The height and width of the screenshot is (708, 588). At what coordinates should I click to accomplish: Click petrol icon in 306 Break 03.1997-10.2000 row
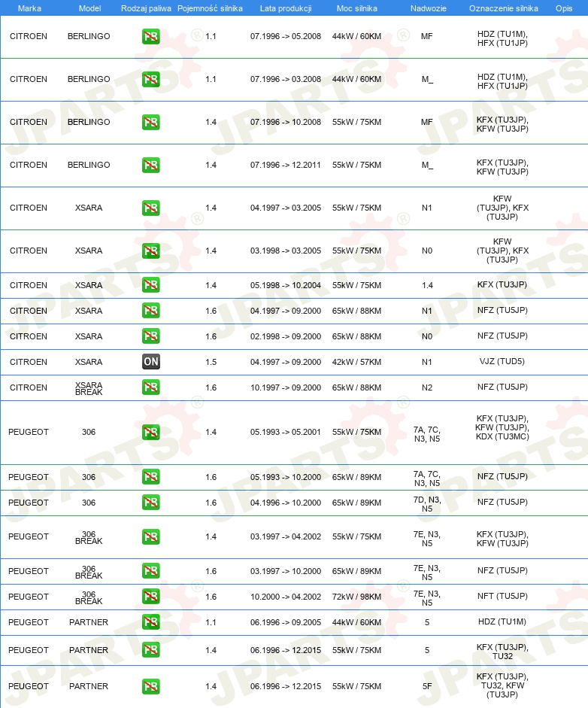(150, 571)
